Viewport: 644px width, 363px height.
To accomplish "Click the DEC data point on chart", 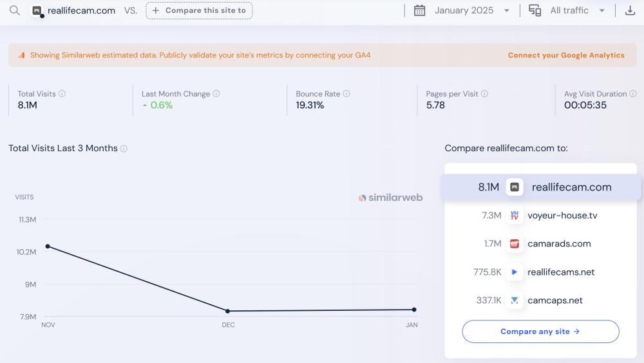I will pyautogui.click(x=228, y=311).
